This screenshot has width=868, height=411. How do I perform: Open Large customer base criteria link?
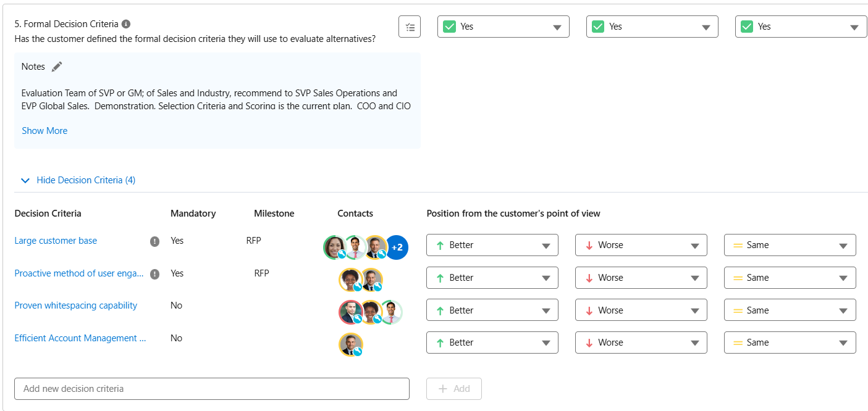tap(56, 241)
